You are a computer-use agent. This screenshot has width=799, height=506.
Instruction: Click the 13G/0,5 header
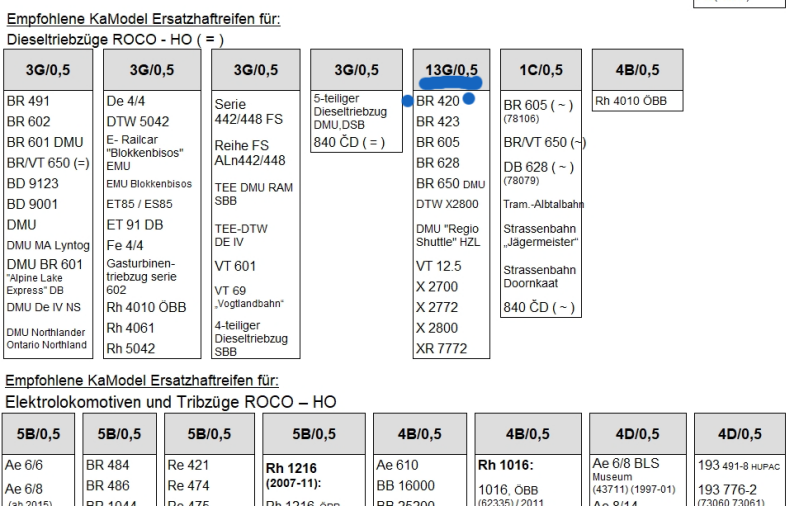(x=451, y=70)
